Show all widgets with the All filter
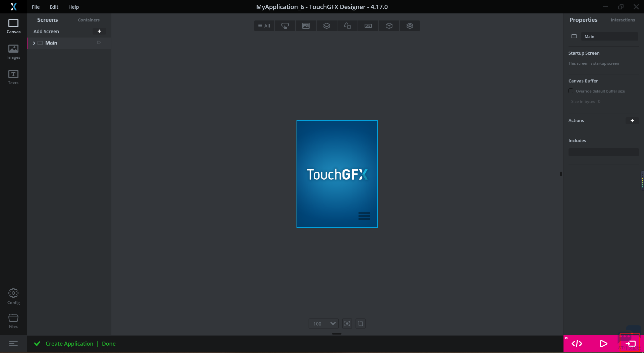The image size is (644, 353). (x=264, y=26)
